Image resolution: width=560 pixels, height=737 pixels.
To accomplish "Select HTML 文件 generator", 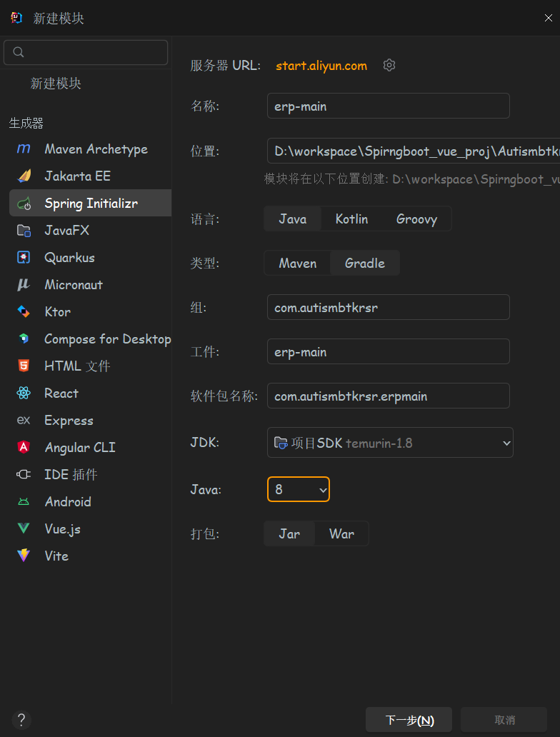I will pyautogui.click(x=90, y=366).
